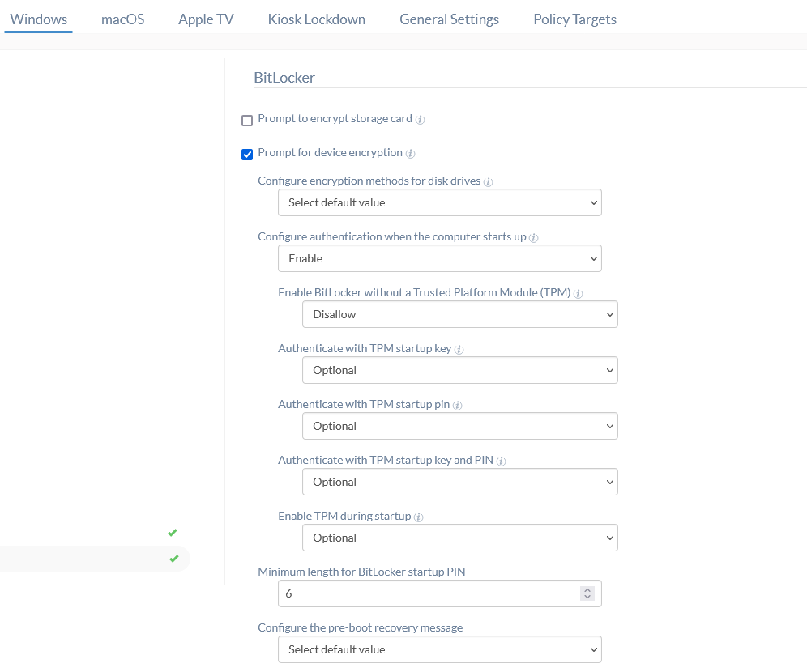Click info icon next to Prompt for device encryption

[x=411, y=154]
